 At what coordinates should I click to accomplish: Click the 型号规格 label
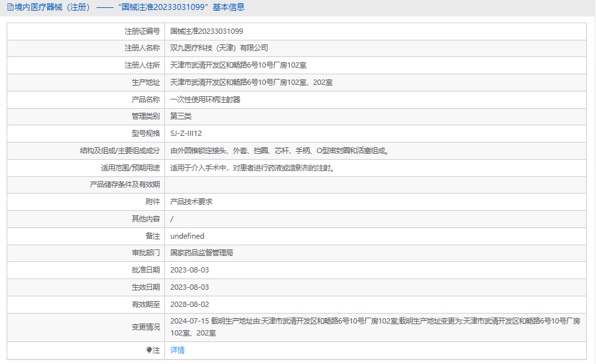tap(146, 133)
